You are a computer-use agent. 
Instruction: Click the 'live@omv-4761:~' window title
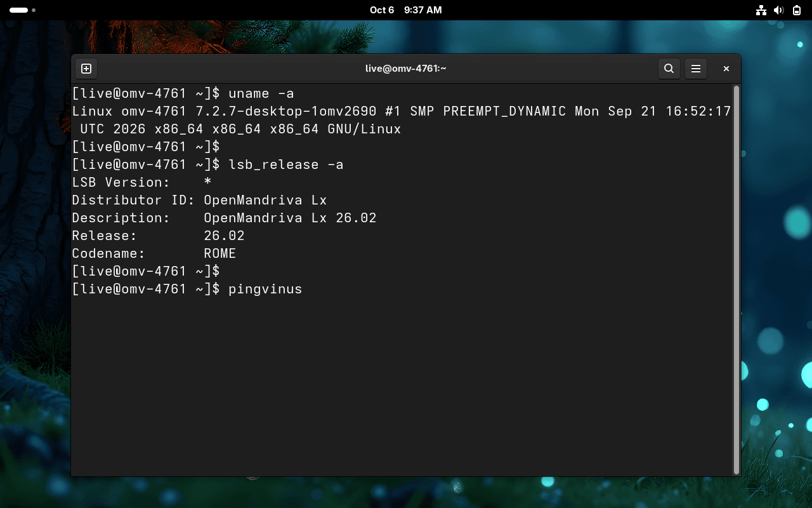[406, 69]
